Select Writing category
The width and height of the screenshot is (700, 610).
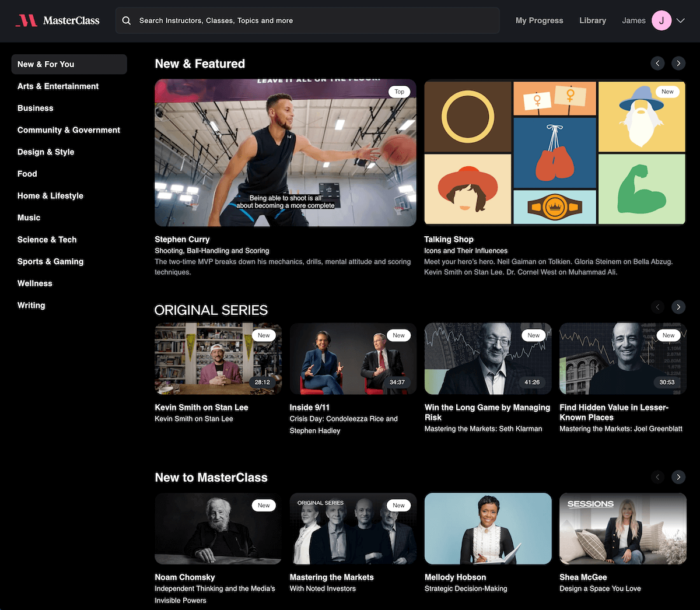point(31,305)
